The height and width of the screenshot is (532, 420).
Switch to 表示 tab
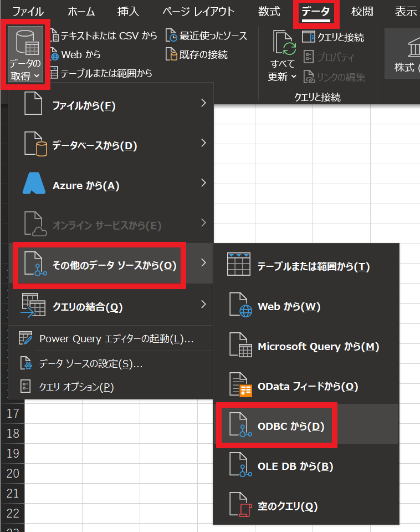tap(406, 12)
